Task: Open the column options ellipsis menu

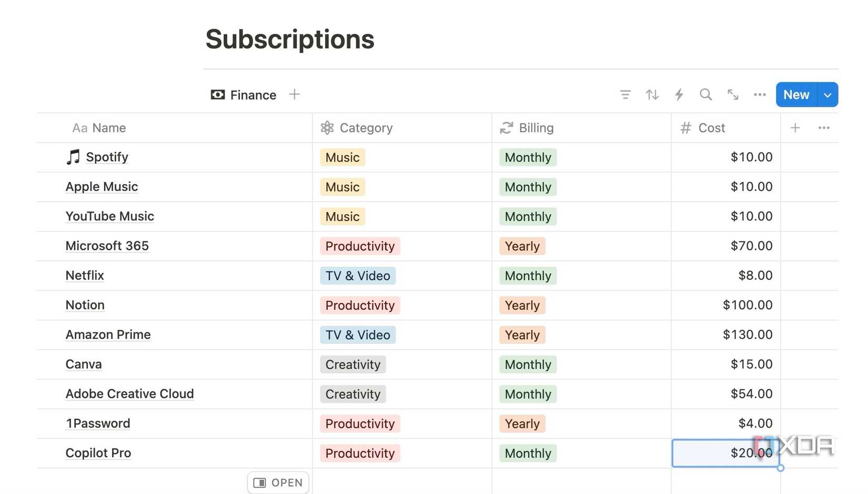Action: click(x=824, y=127)
